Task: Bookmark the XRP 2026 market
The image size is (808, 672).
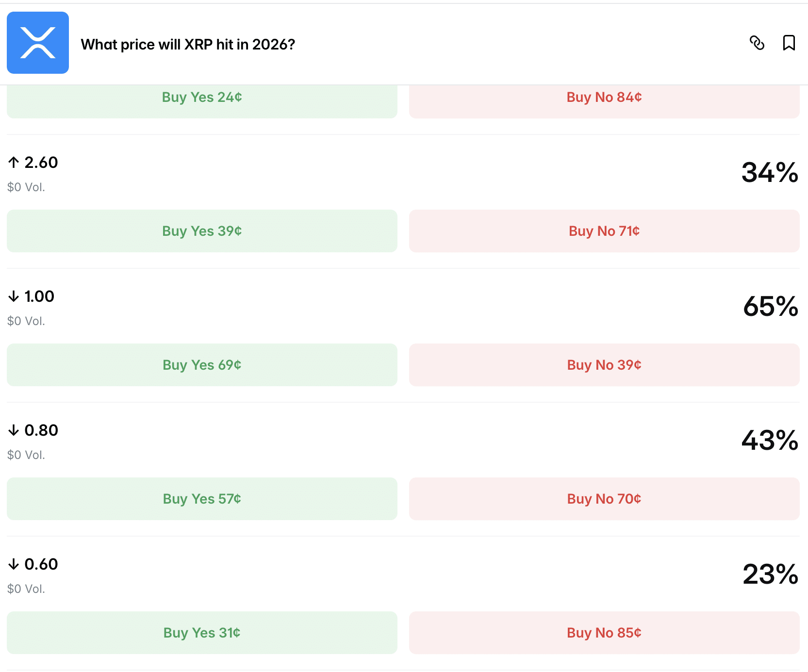Action: [x=789, y=43]
